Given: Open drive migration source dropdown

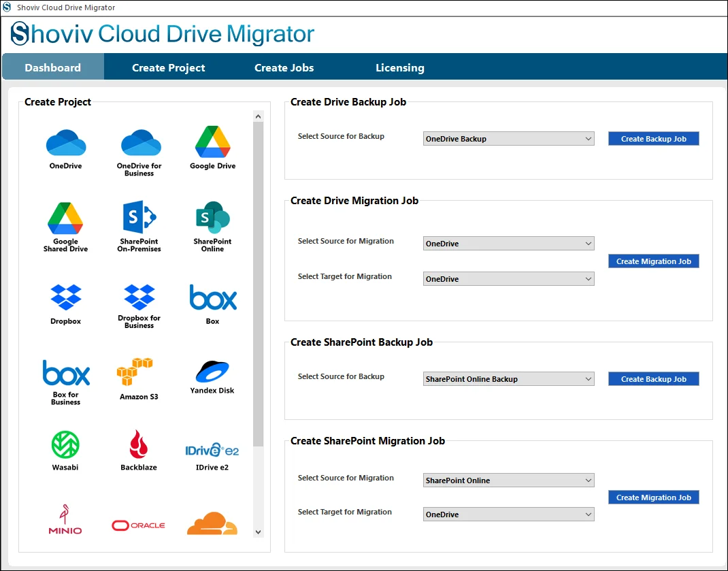Looking at the screenshot, I should click(x=508, y=244).
